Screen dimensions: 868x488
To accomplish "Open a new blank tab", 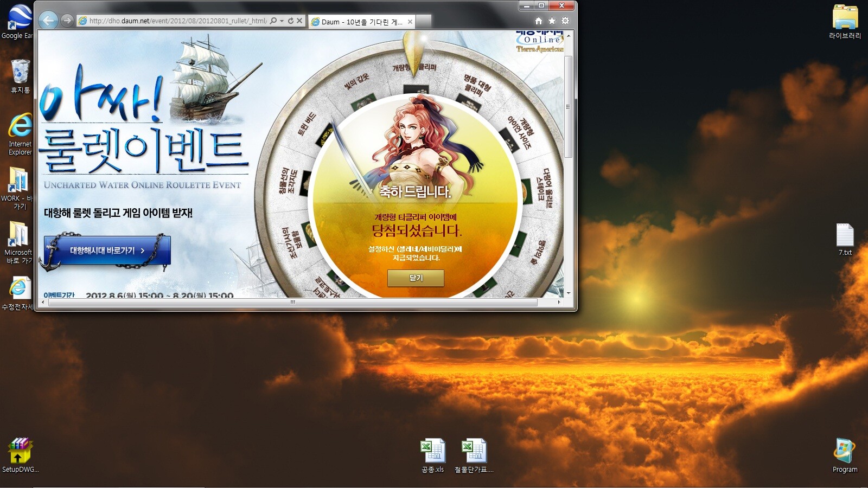I will [x=424, y=22].
